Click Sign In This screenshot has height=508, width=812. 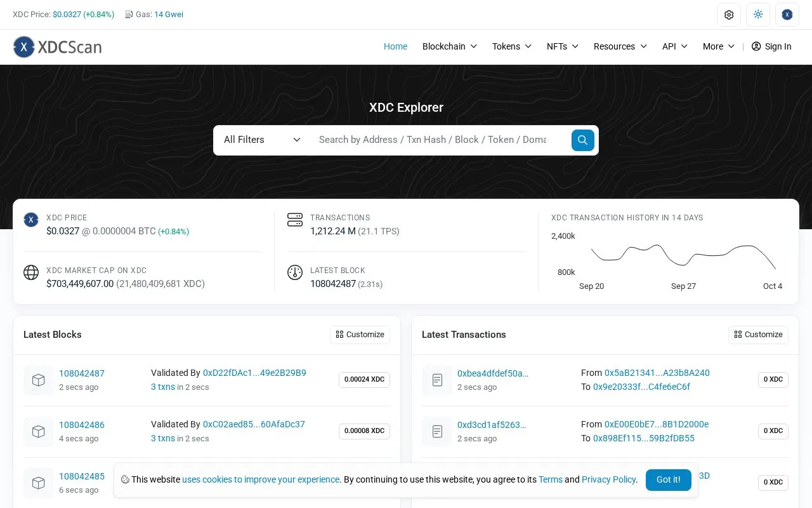tap(771, 46)
